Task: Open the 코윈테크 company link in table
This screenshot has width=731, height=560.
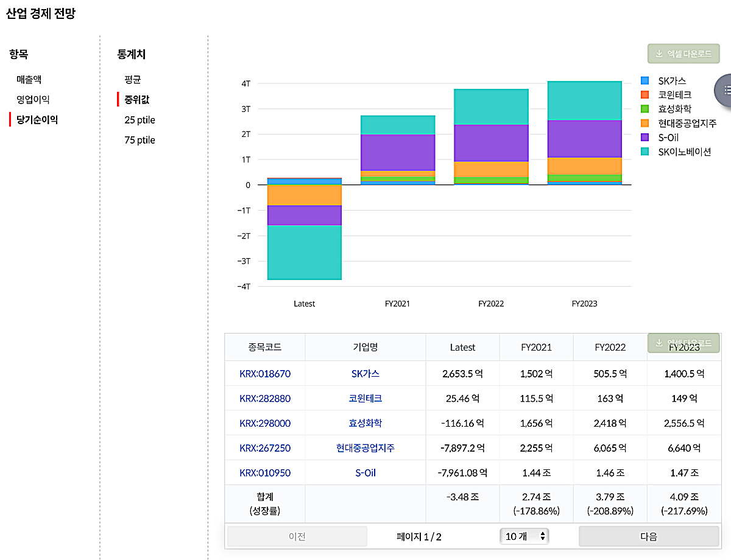Action: tap(365, 399)
